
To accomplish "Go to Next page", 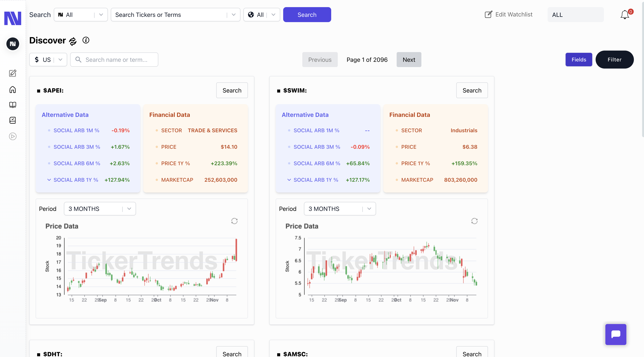I will 409,60.
